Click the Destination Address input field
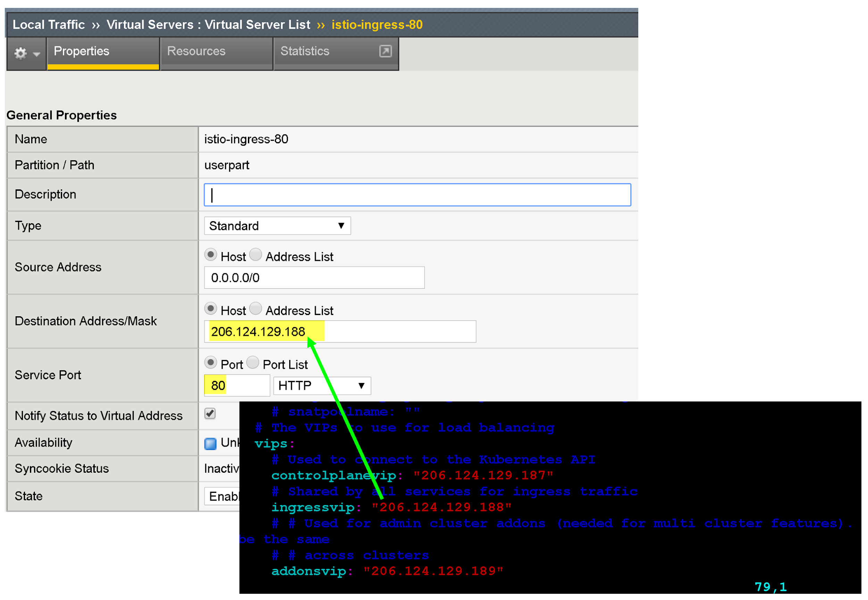 click(x=340, y=332)
